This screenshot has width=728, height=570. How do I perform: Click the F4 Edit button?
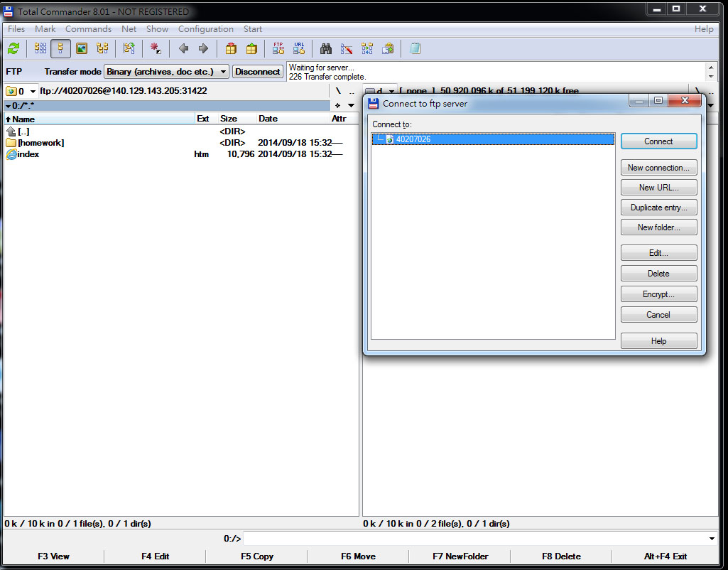155,556
